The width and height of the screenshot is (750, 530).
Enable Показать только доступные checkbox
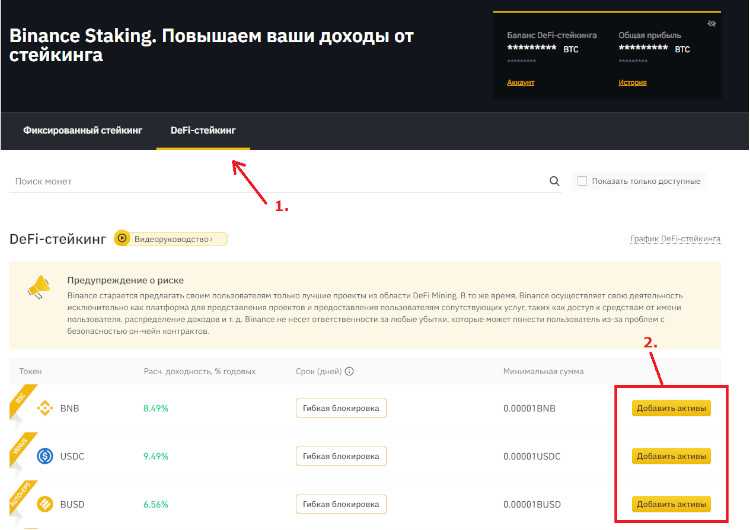point(582,181)
